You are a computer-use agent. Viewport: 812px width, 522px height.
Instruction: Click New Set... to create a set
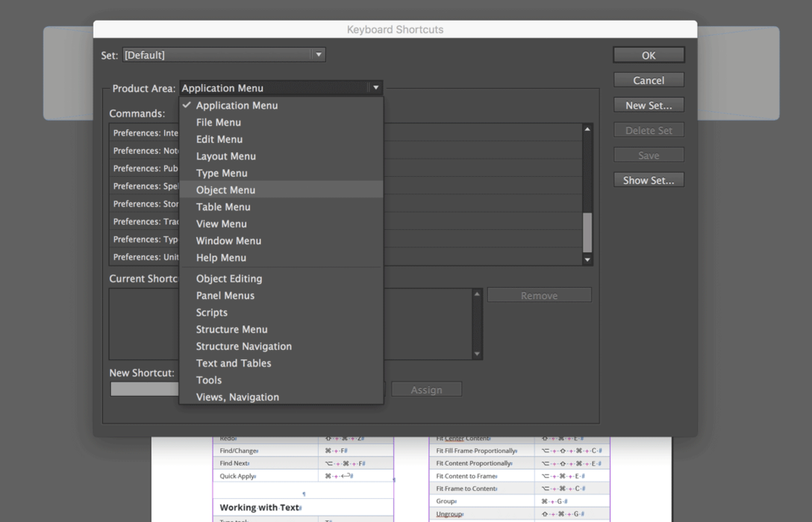[x=648, y=104]
